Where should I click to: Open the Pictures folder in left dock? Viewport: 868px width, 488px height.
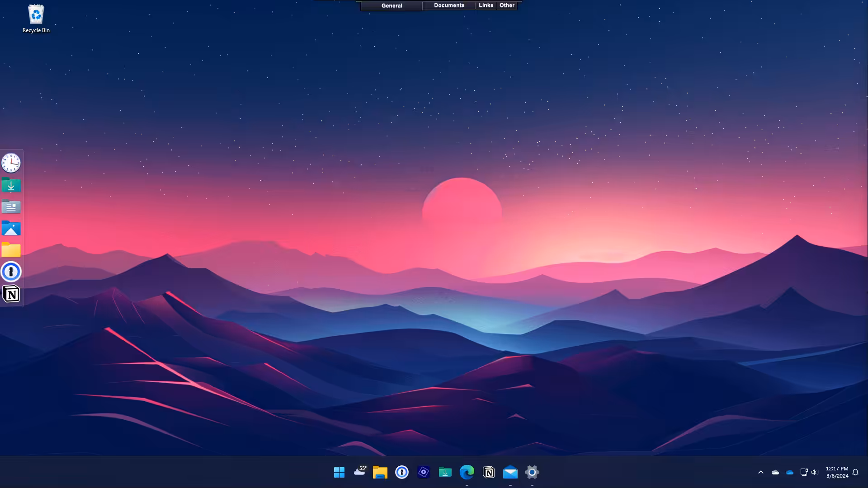[x=11, y=229]
